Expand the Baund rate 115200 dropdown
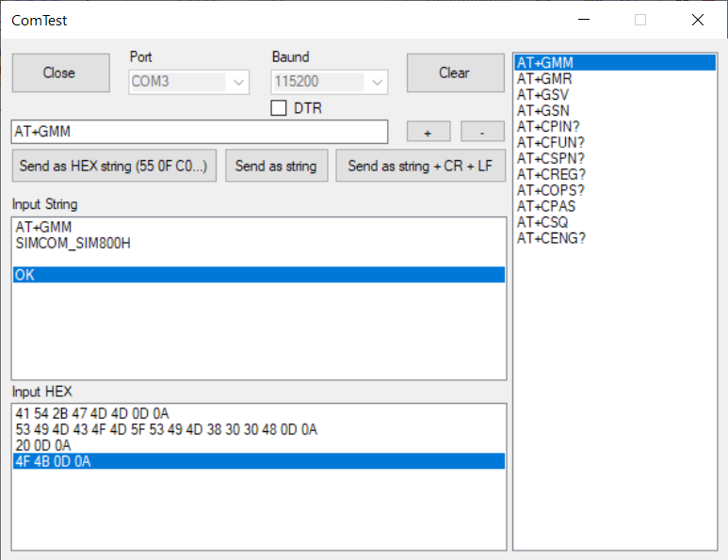 tap(329, 82)
